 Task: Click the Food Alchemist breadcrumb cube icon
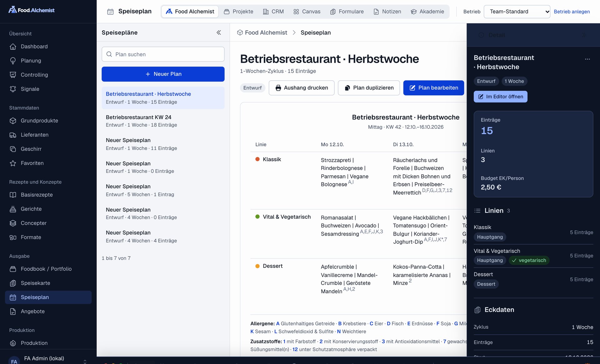(x=240, y=32)
